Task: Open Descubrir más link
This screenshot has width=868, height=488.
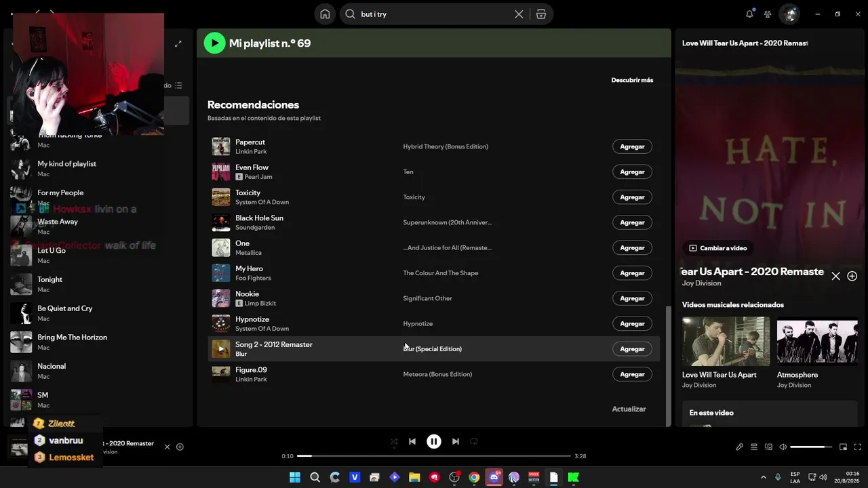Action: coord(632,80)
